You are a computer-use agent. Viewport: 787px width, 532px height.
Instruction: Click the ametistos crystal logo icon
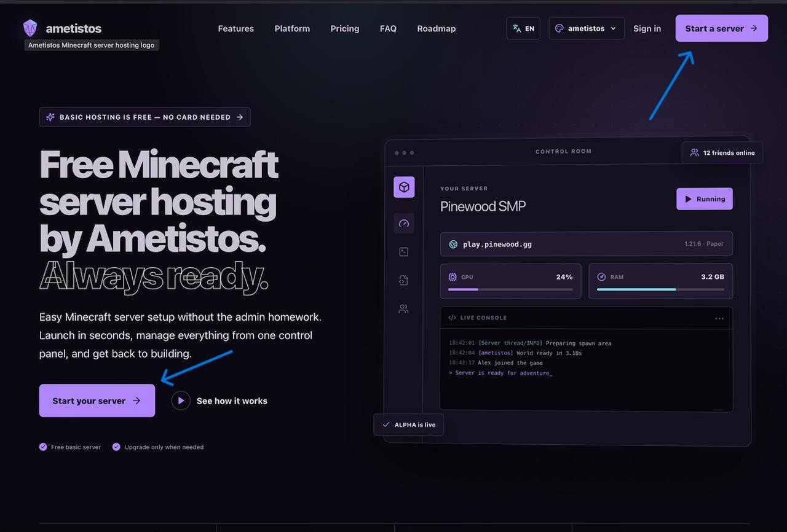pyautogui.click(x=30, y=28)
